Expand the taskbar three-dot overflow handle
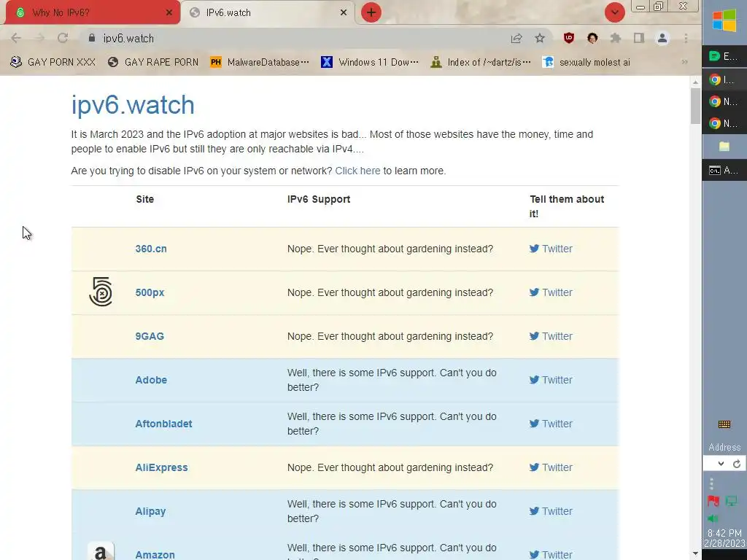 tap(712, 484)
